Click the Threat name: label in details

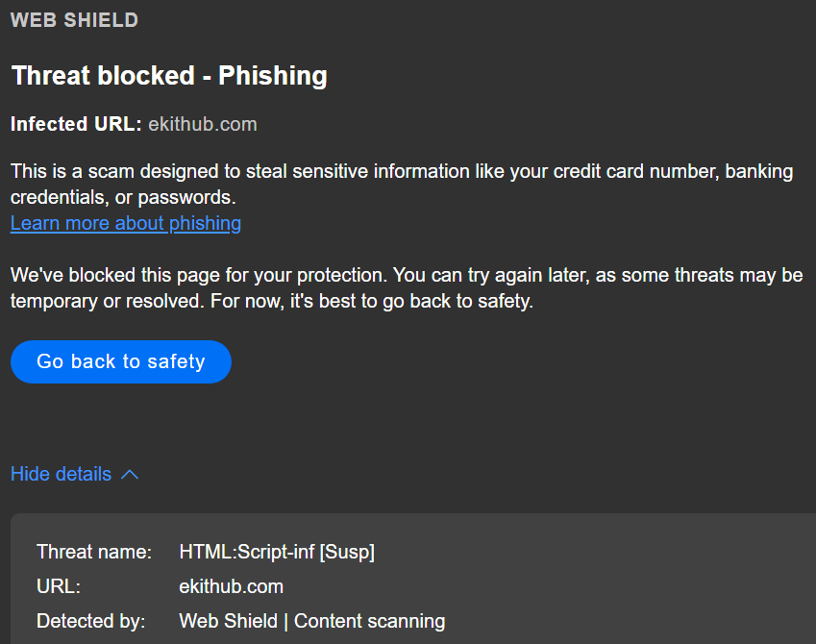(x=94, y=552)
